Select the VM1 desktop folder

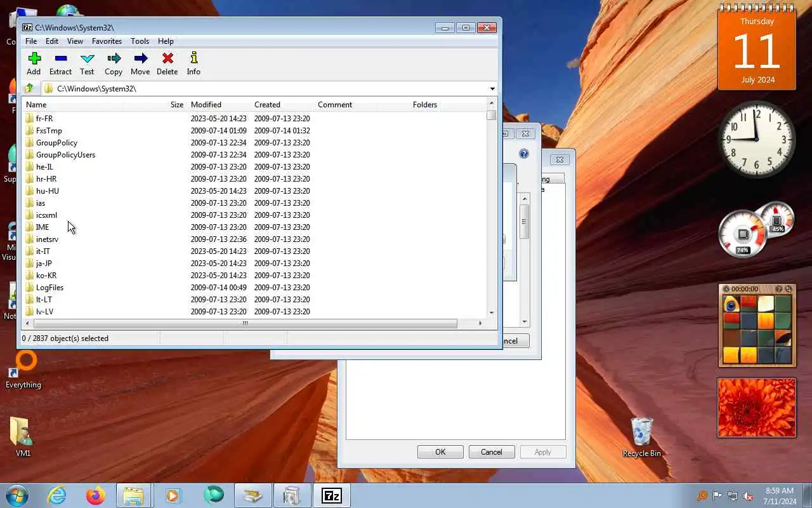[23, 437]
